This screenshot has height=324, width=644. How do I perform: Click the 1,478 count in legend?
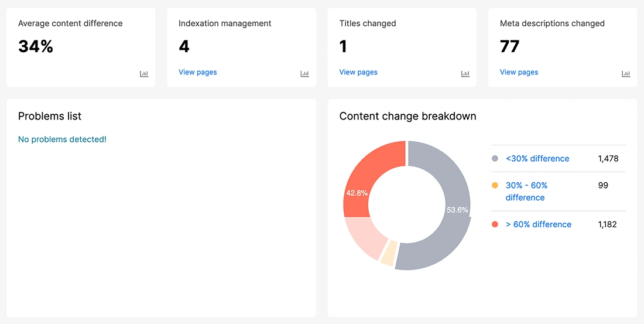(608, 159)
